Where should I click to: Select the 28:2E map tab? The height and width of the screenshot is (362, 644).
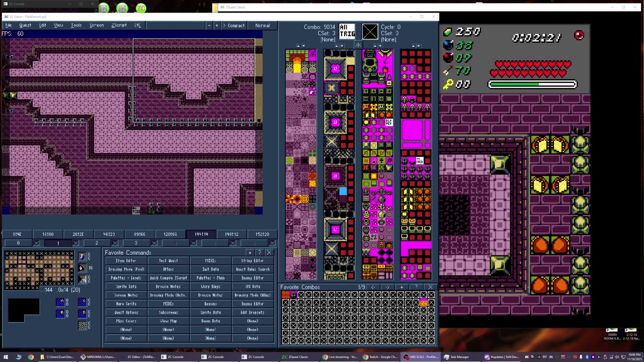[x=78, y=234]
